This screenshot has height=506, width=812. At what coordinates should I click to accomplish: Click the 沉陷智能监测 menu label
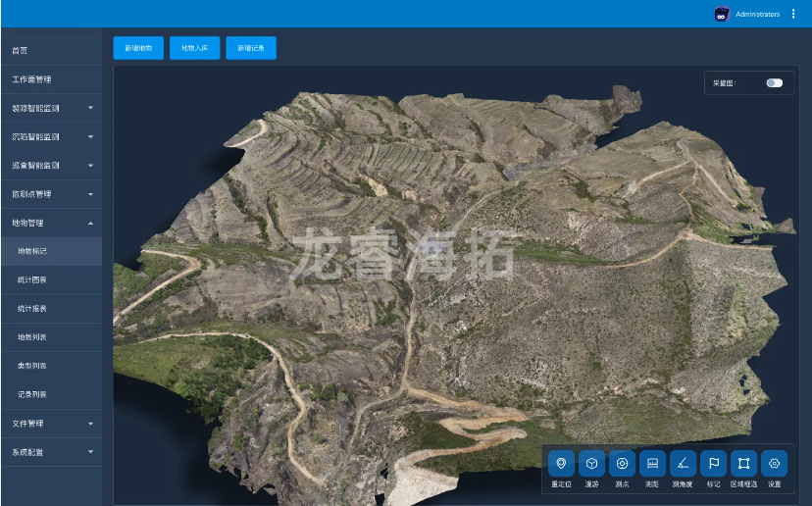click(35, 136)
